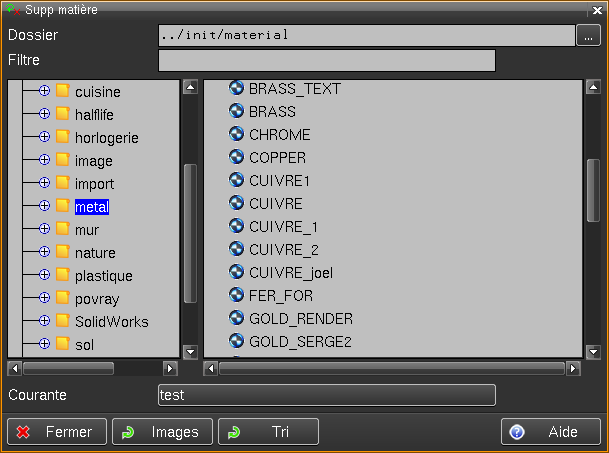Click the sphere icon next to BRASS_TEXT

click(x=237, y=88)
